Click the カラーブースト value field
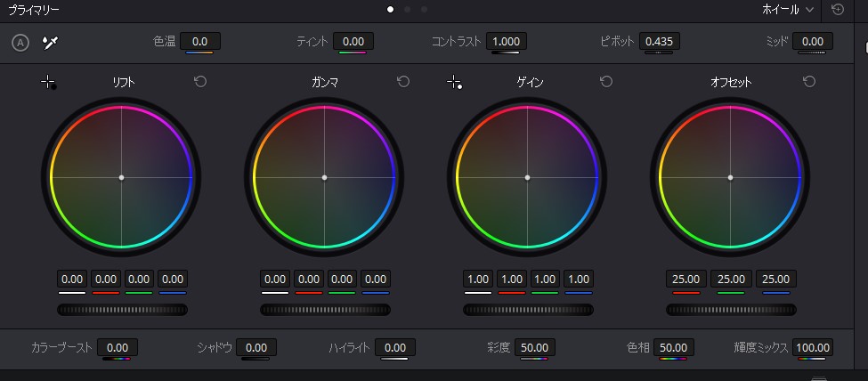This screenshot has width=868, height=381. pos(118,348)
